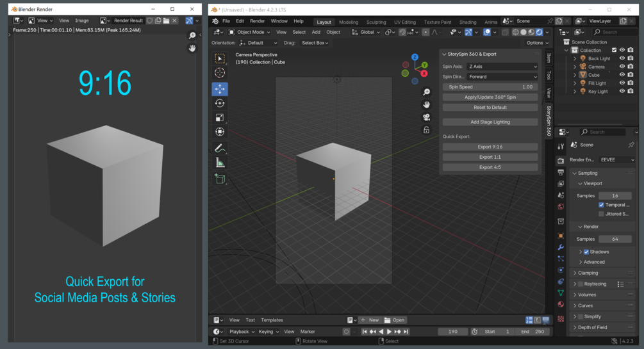Hide Cube with its eye icon
The height and width of the screenshot is (349, 644).
point(622,75)
